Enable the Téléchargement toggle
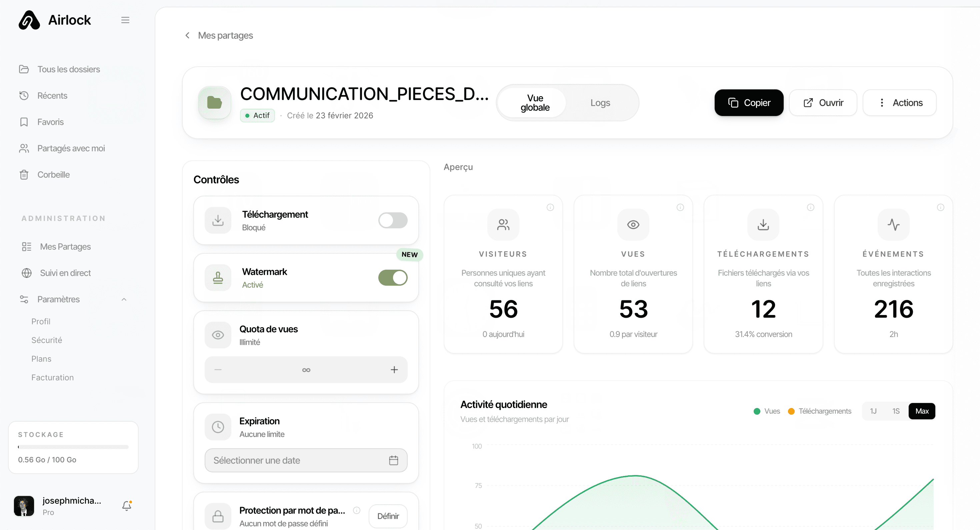 point(393,220)
